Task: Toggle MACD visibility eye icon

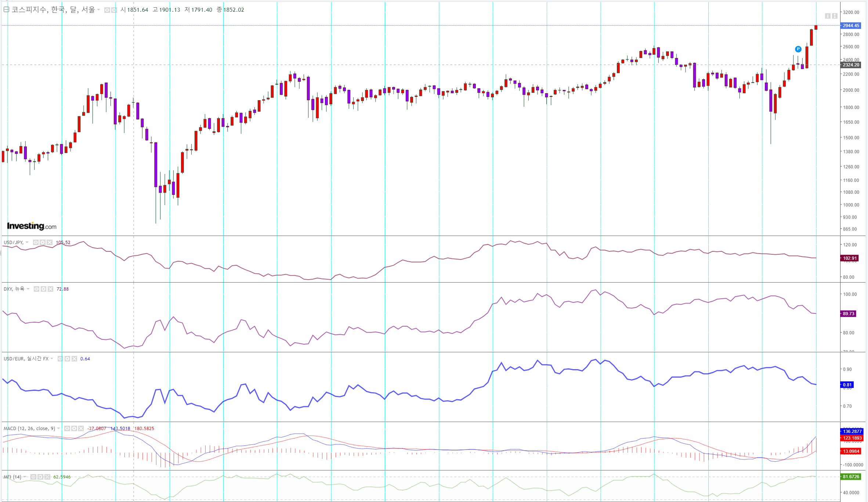Action: coord(67,429)
